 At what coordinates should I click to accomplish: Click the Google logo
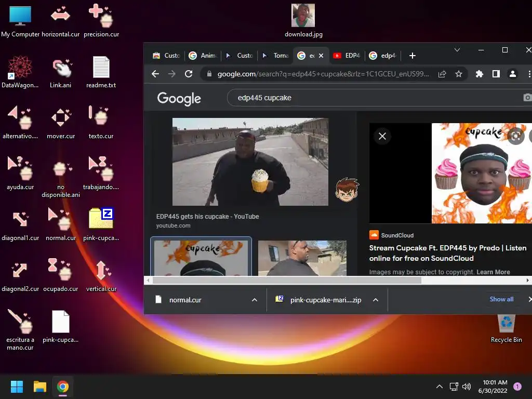[x=179, y=98]
